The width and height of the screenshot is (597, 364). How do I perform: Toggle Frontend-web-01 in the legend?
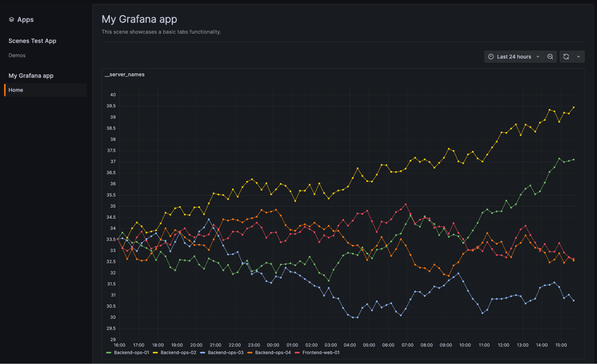coord(321,352)
